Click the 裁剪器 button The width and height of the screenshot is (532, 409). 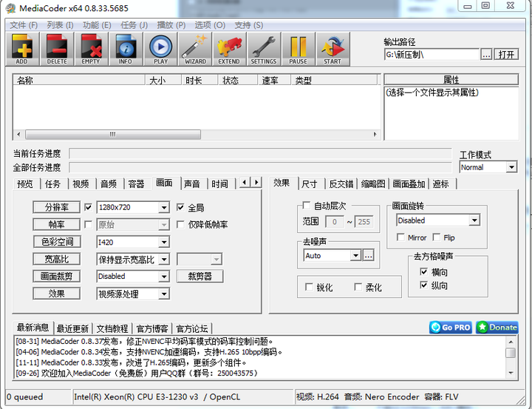click(x=199, y=276)
